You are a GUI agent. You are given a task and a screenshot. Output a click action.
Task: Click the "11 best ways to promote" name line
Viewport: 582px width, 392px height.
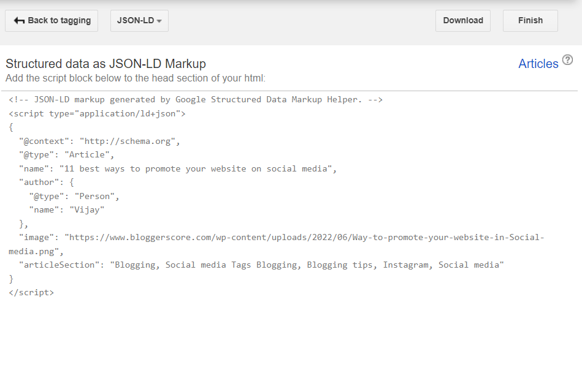[178, 168]
